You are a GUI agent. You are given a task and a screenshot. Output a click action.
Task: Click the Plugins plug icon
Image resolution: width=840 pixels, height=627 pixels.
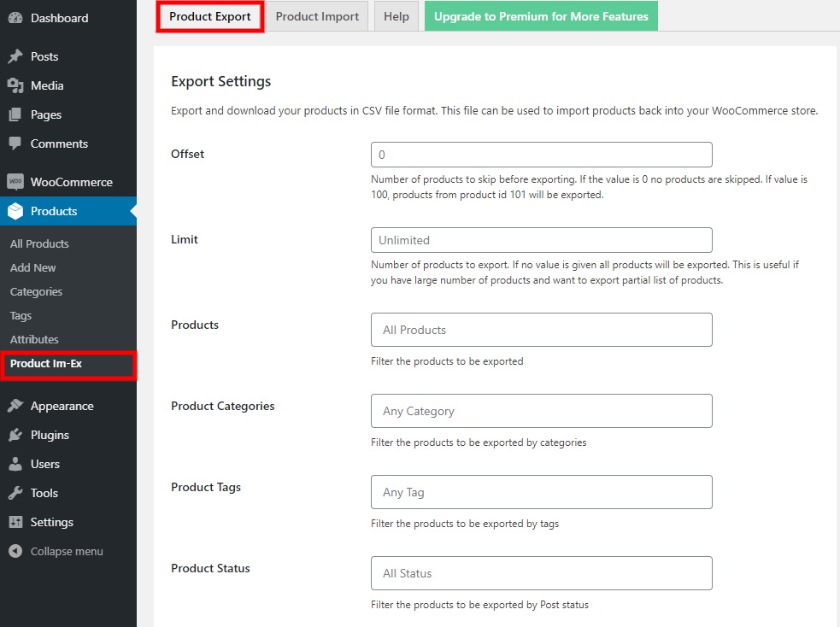pos(15,434)
